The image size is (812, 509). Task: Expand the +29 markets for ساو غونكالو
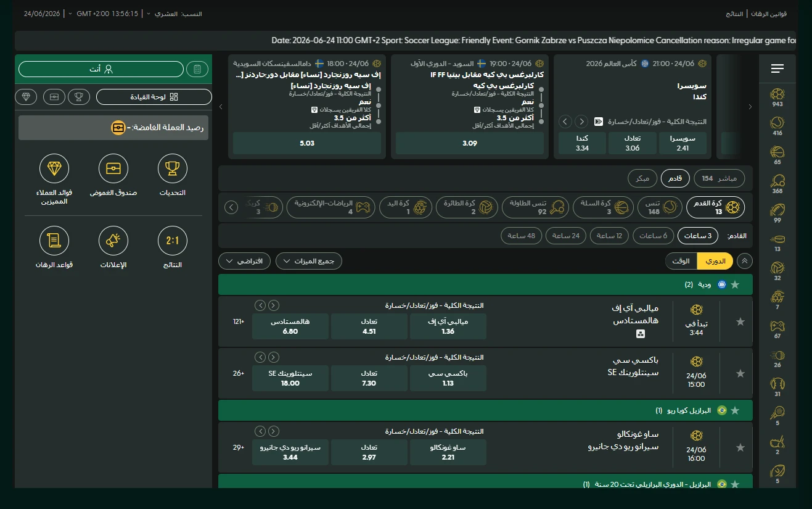tap(239, 447)
